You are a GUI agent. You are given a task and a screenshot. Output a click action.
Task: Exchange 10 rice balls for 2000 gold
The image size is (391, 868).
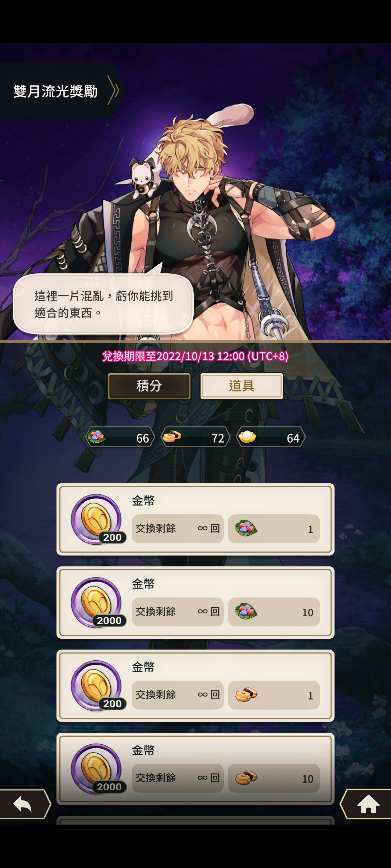coord(274,612)
